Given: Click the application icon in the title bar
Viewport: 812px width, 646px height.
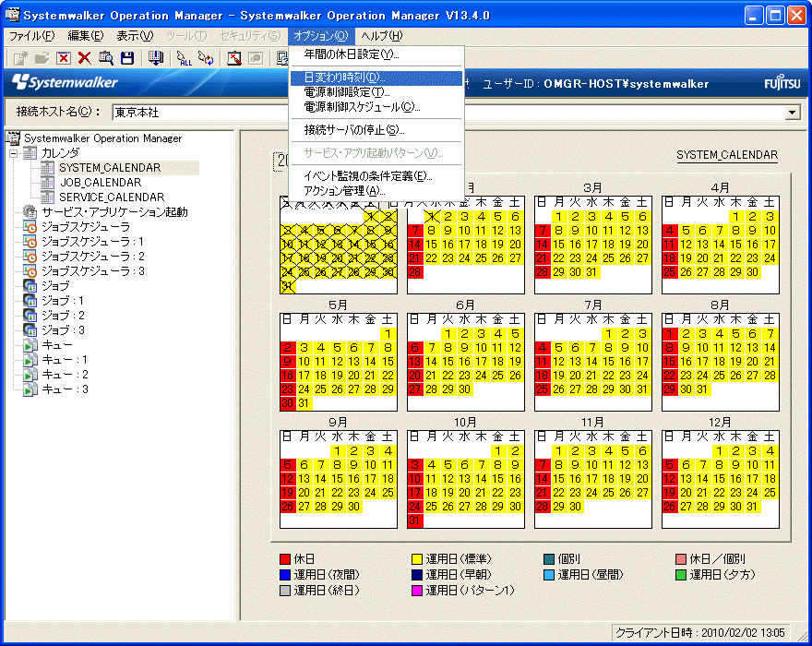Looking at the screenshot, I should pos(12,15).
